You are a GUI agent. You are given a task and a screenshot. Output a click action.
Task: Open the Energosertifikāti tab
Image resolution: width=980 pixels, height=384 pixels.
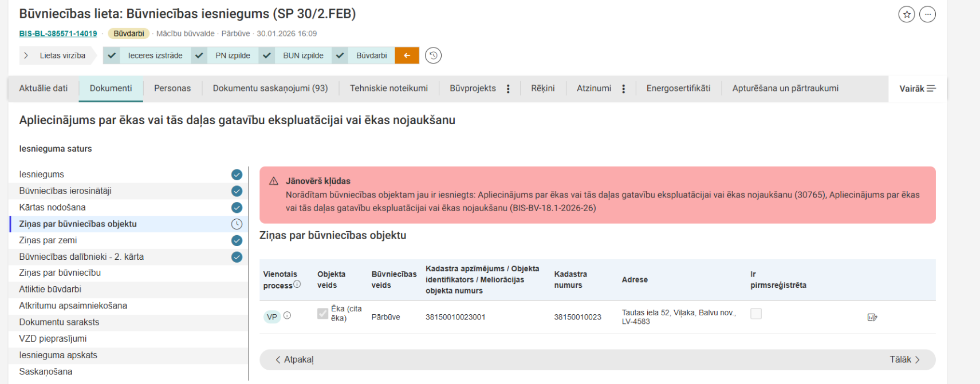[678, 88]
